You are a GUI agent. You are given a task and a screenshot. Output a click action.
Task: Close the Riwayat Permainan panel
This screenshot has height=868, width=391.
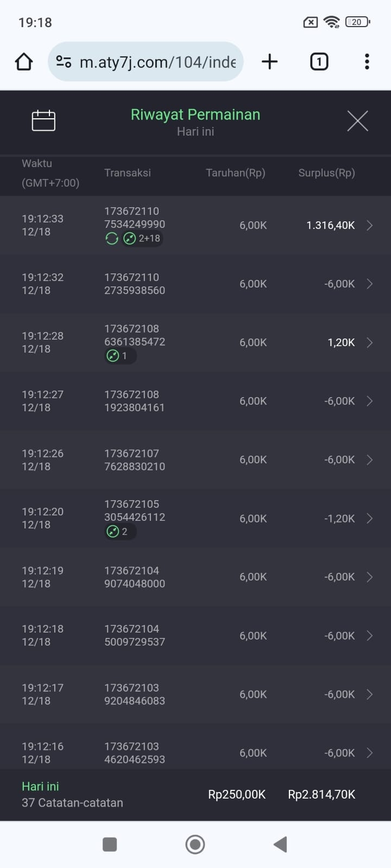coord(357,120)
